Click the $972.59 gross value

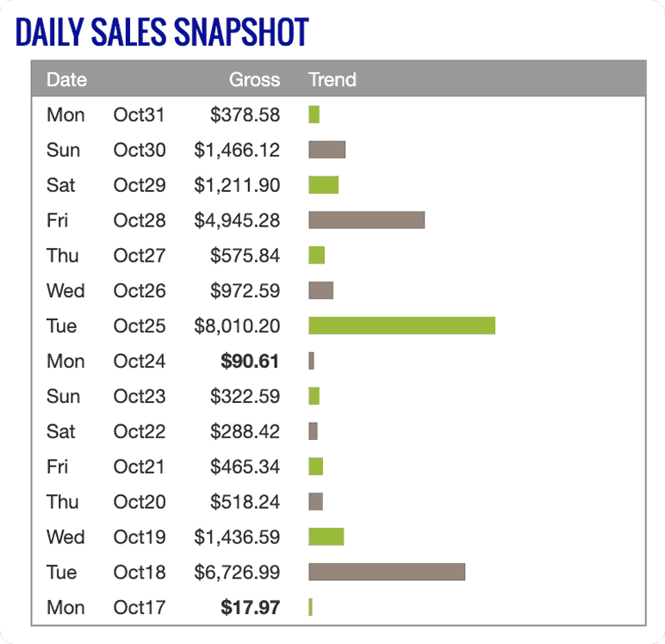(245, 290)
